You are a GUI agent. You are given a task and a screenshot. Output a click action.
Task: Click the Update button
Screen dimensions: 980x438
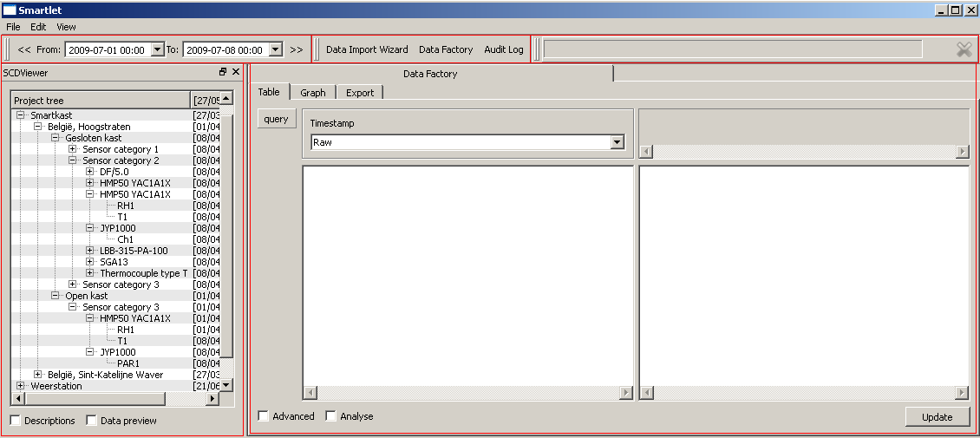(x=938, y=417)
